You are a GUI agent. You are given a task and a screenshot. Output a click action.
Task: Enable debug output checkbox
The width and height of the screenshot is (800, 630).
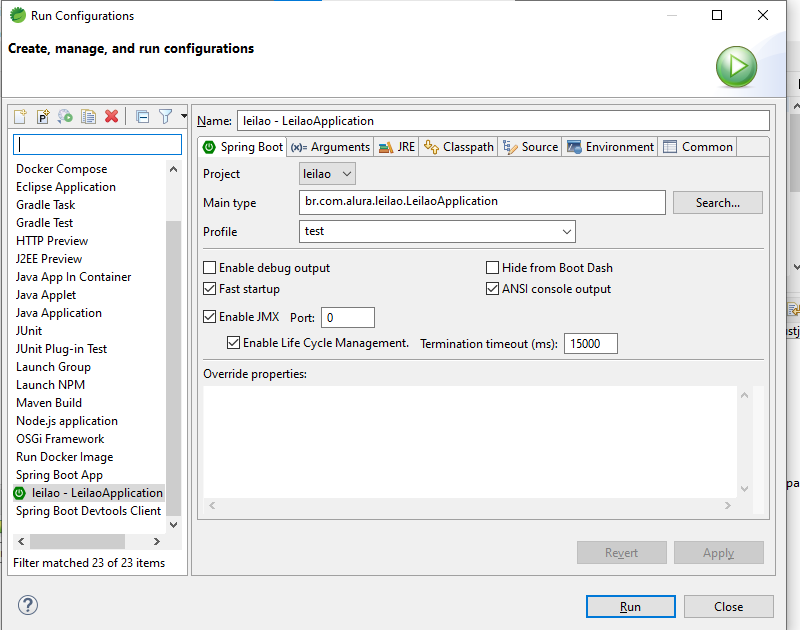click(x=210, y=268)
